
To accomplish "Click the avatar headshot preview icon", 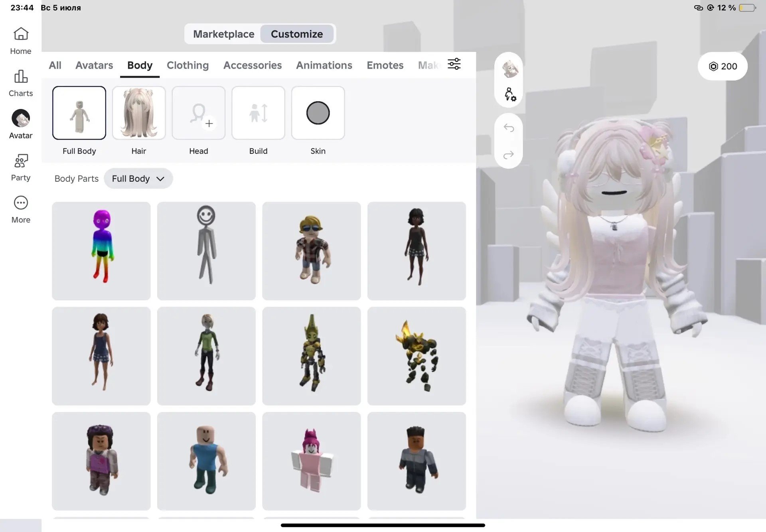I will 509,69.
